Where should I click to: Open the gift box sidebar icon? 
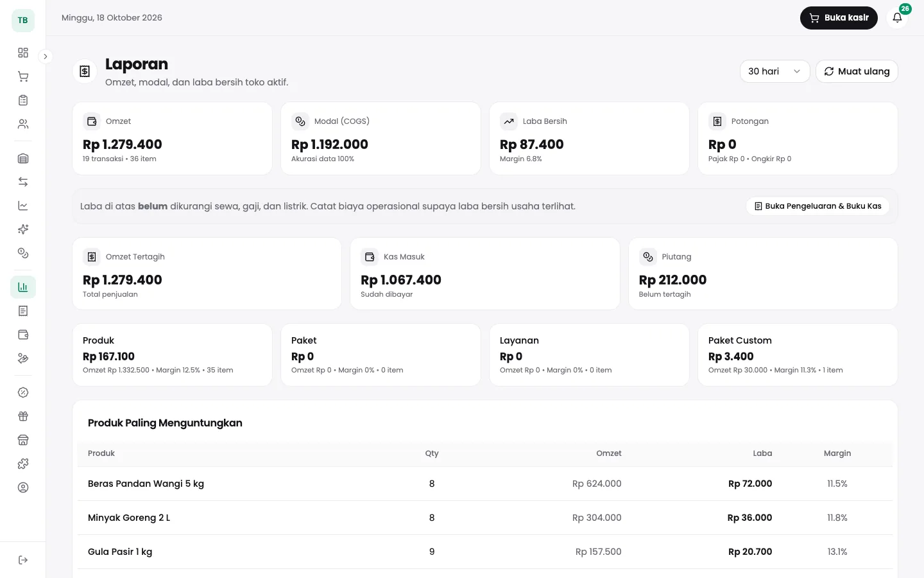click(x=23, y=416)
